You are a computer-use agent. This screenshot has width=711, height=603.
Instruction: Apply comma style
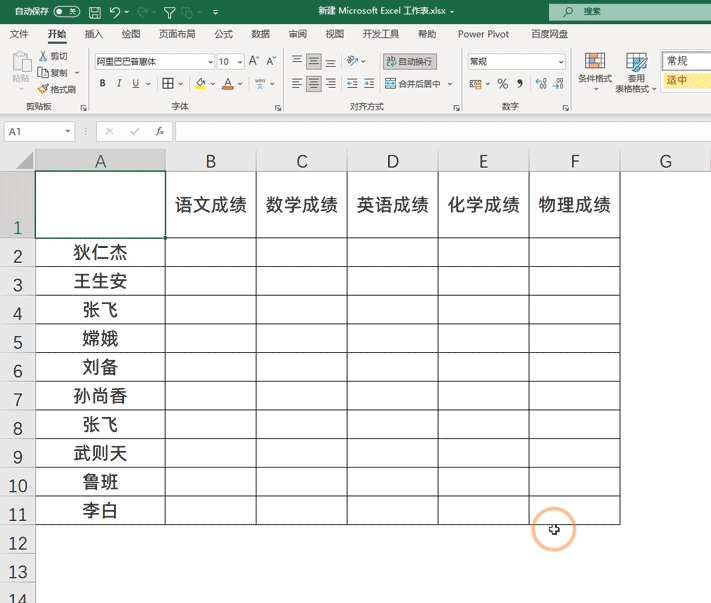[x=520, y=83]
